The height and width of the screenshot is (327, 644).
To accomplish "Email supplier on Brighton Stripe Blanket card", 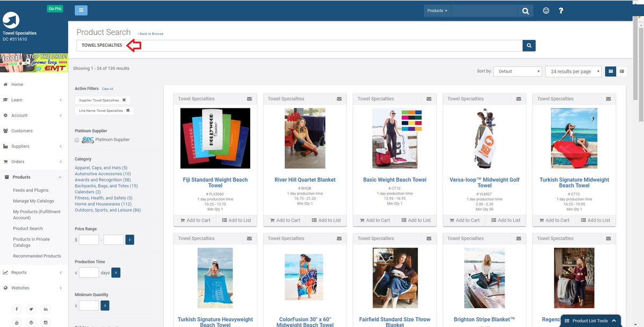I will point(518,238).
